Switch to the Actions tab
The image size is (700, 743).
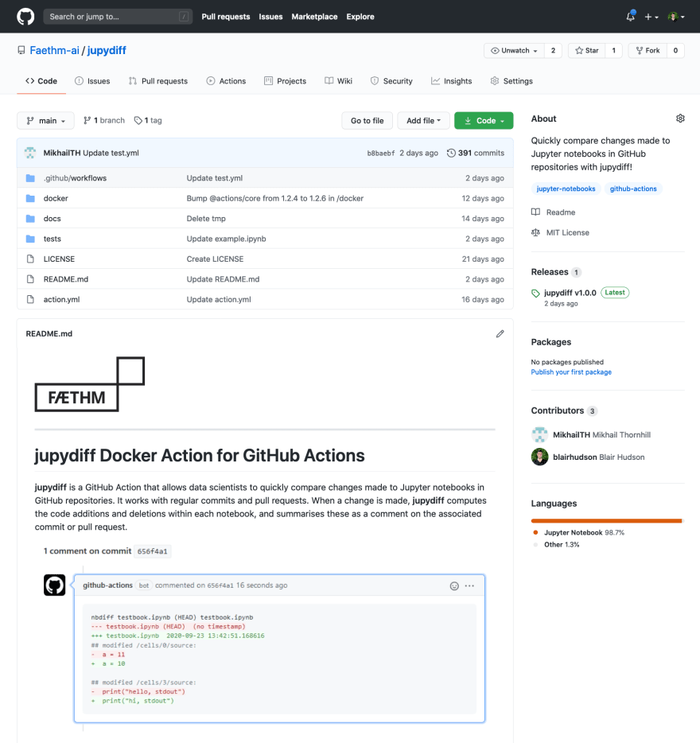[226, 81]
